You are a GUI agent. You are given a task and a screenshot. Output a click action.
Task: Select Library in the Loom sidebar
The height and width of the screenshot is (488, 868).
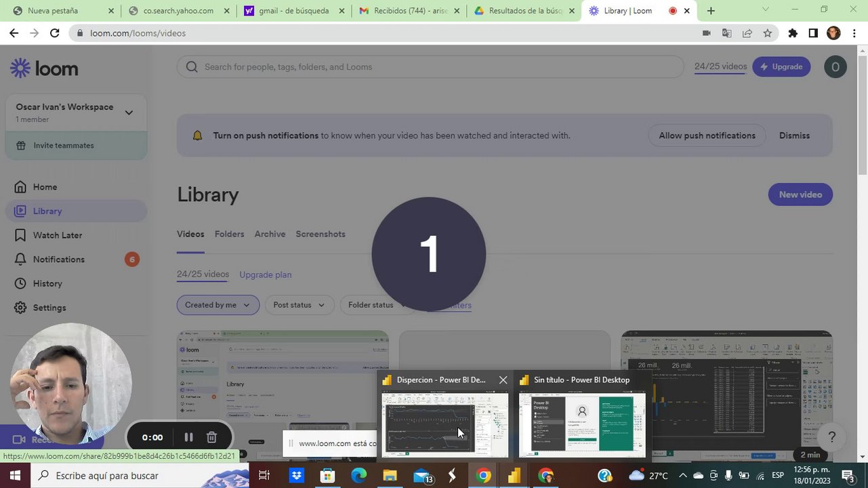[x=76, y=211]
